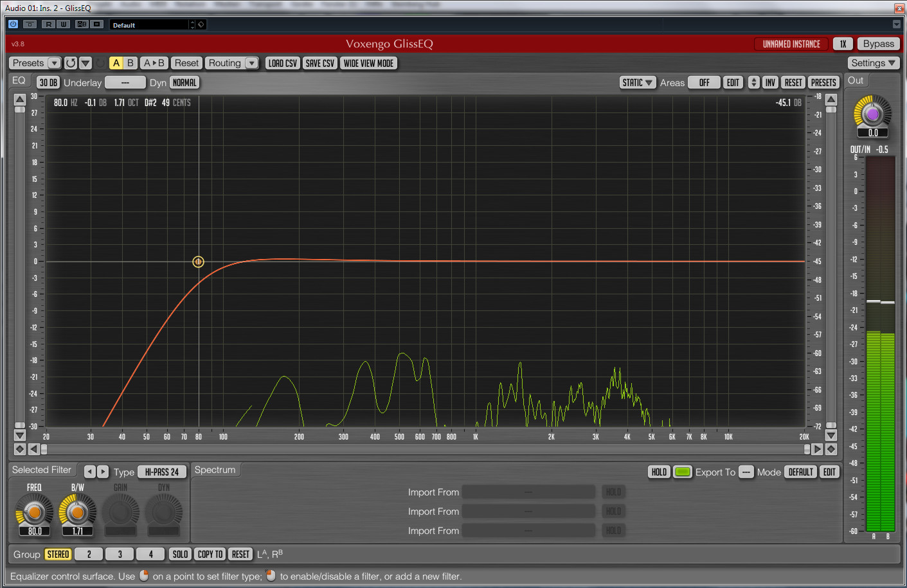Click the bottom-right zoom diamond icon

[x=831, y=449]
